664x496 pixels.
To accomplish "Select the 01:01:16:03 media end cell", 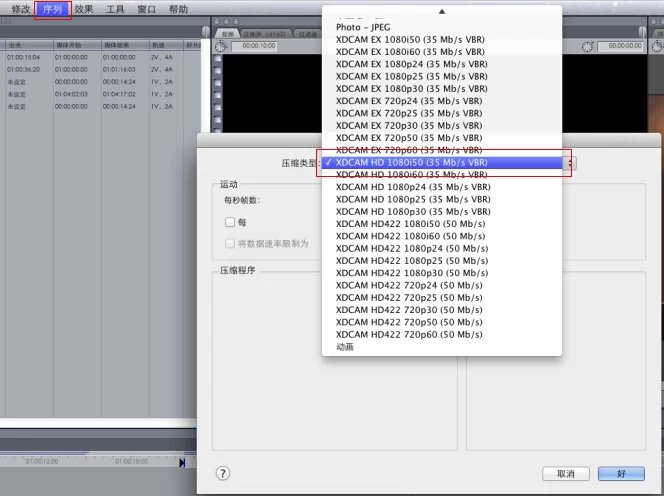I will (x=119, y=69).
